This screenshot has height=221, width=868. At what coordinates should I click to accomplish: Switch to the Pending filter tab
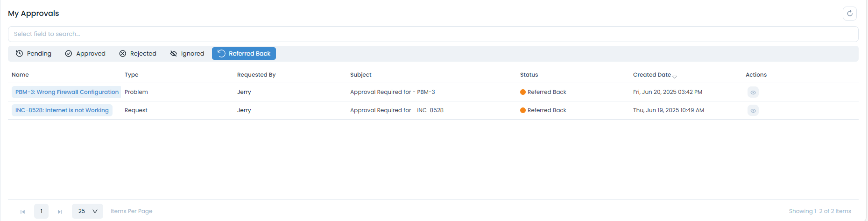pyautogui.click(x=34, y=54)
